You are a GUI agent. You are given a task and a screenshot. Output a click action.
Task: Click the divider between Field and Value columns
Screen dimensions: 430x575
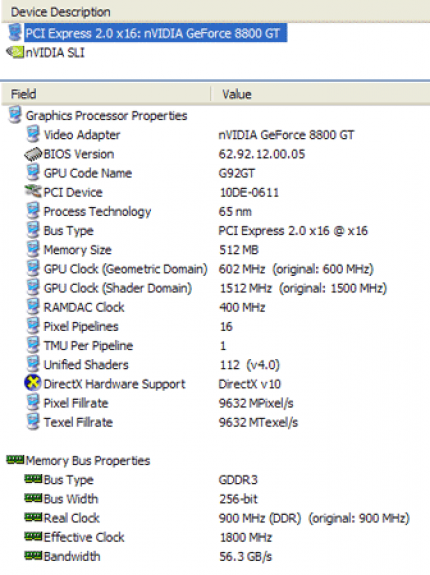coord(211,94)
